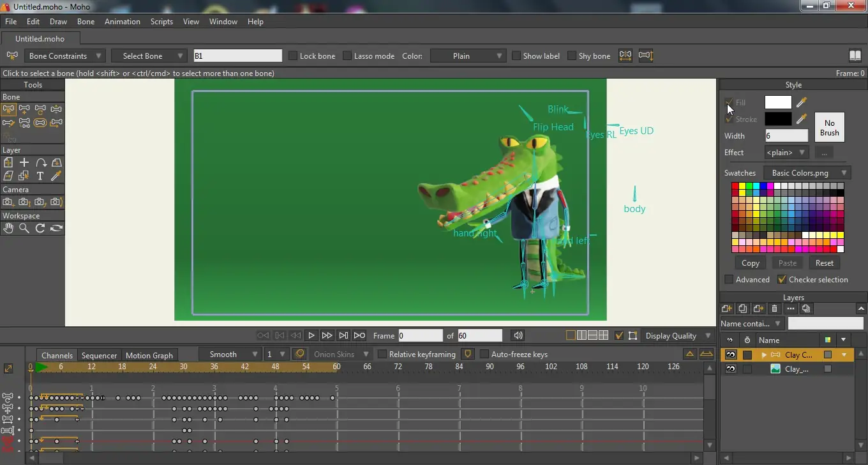Expand the Clay C... layer group

click(764, 354)
